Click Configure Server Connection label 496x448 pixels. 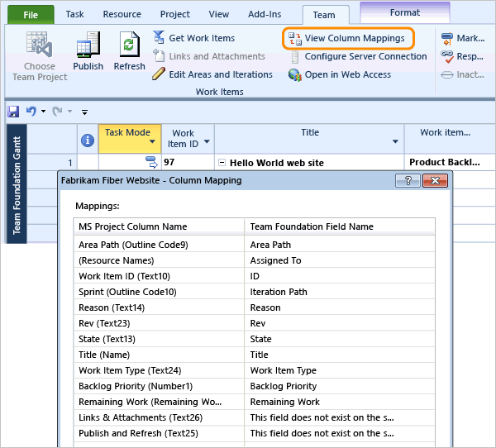point(365,56)
